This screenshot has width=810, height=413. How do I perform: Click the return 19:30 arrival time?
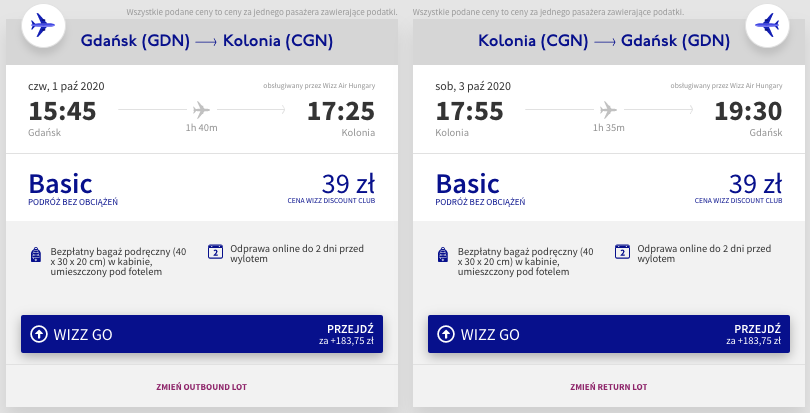pos(747,112)
